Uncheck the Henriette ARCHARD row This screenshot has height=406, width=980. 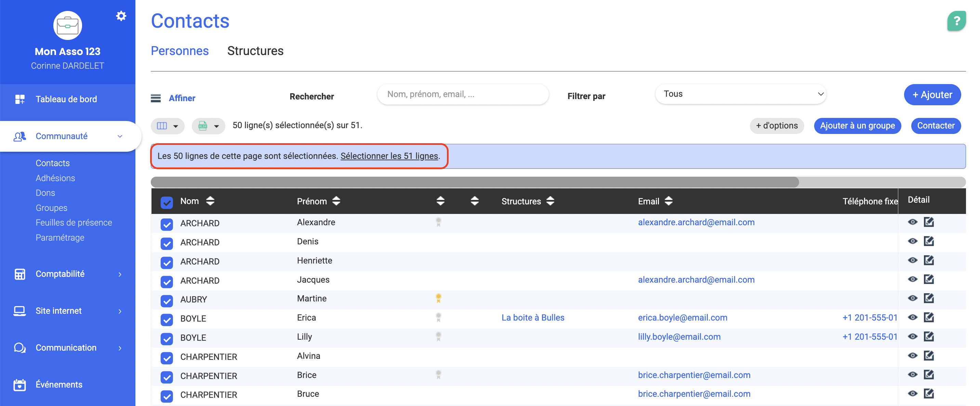167,262
